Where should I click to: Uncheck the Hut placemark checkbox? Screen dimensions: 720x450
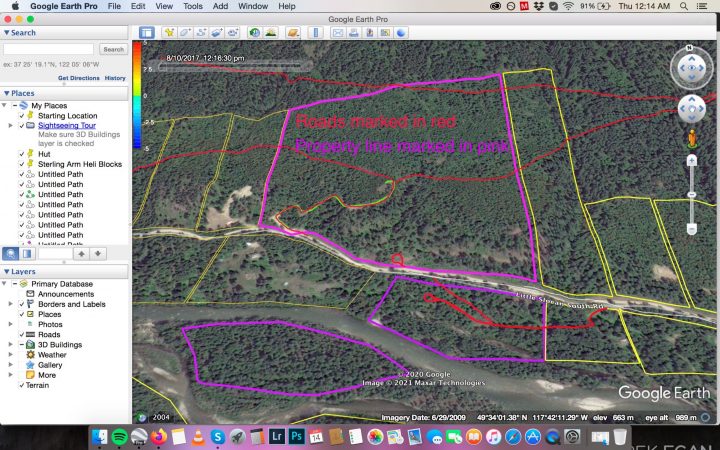tap(21, 154)
